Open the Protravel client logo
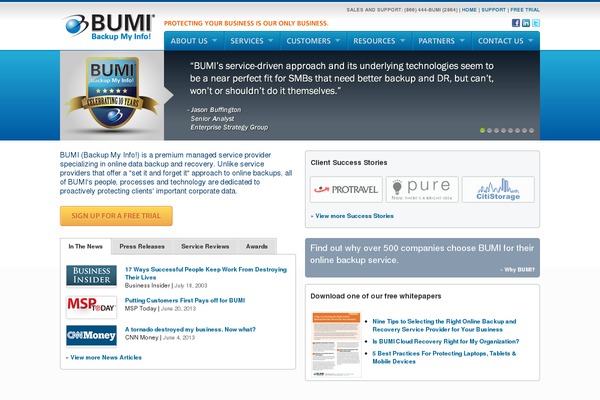This screenshot has height=400, width=600. (x=346, y=189)
